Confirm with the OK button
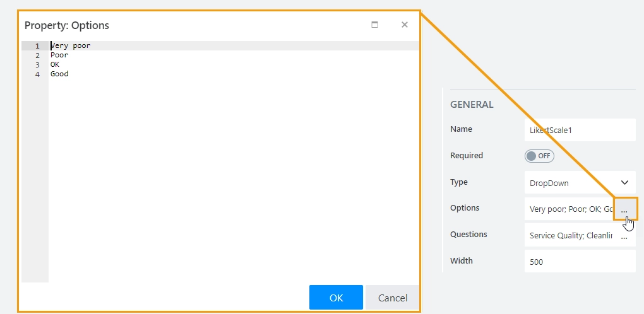Image resolution: width=644 pixels, height=314 pixels. tap(336, 298)
